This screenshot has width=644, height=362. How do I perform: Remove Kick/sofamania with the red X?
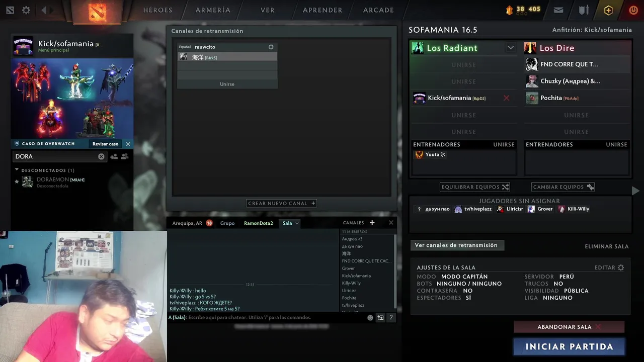click(x=507, y=98)
